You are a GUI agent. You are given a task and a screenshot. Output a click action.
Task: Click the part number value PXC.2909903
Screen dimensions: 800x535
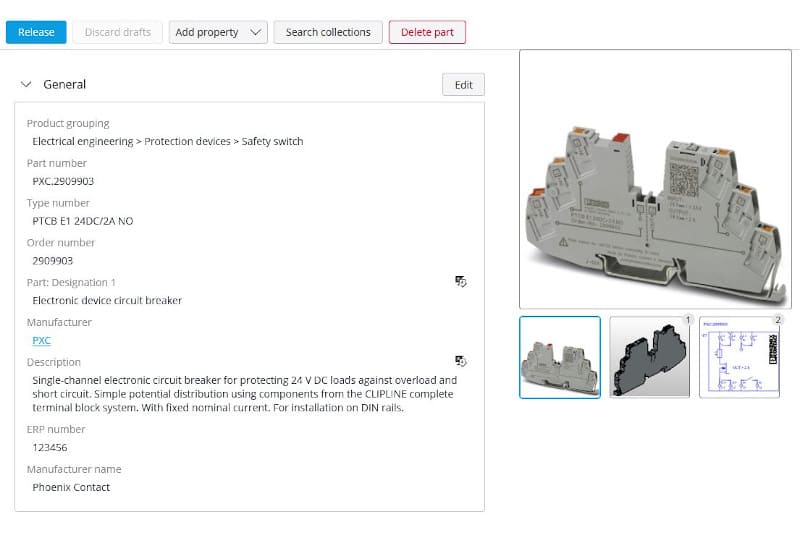point(64,181)
